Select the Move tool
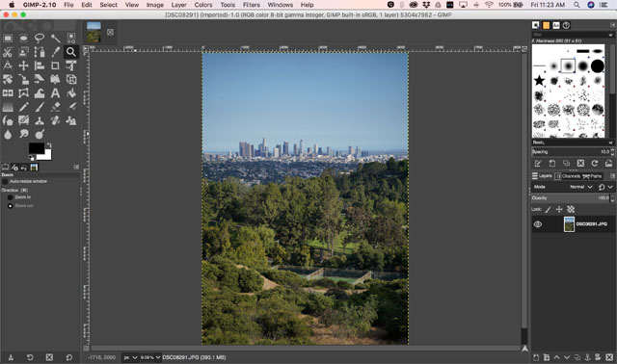 coord(23,65)
